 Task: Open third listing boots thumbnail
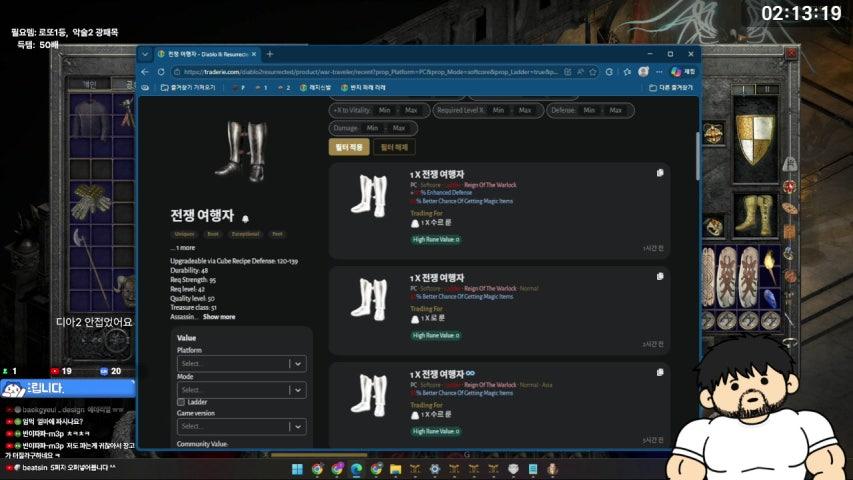369,395
